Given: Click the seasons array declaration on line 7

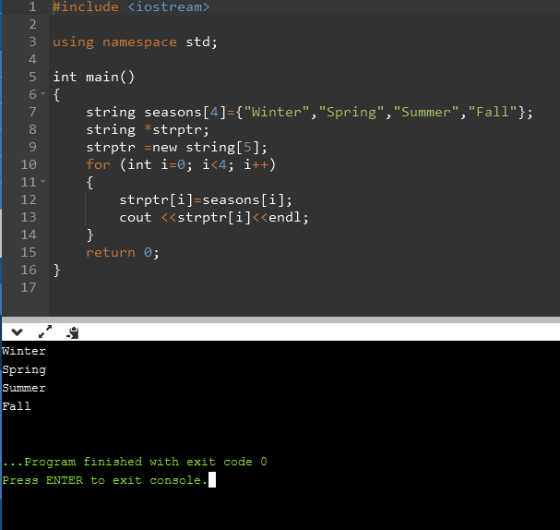Looking at the screenshot, I should pos(309,112).
